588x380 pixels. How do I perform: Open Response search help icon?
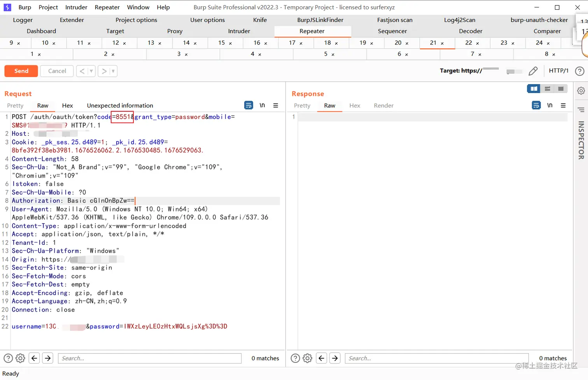point(296,358)
